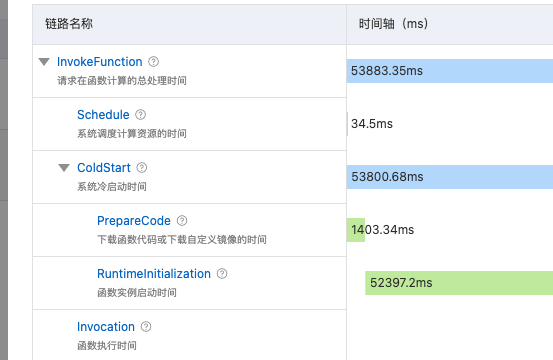
Task: Open help icon beside InvokeFunction
Action: point(153,62)
